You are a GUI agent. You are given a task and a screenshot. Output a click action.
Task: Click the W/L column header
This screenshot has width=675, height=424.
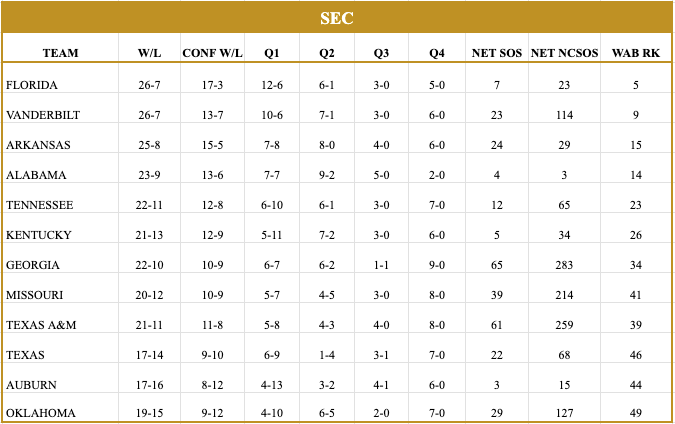(x=149, y=52)
